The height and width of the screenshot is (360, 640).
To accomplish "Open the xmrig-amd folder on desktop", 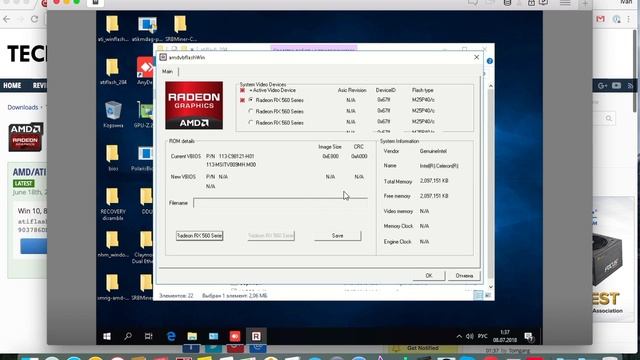I will [112, 287].
